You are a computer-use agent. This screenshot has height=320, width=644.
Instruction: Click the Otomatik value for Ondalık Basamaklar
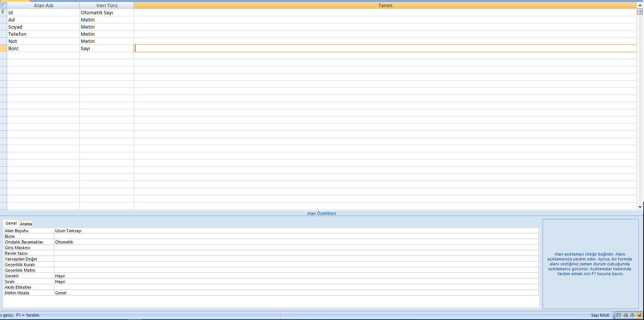(x=296, y=242)
